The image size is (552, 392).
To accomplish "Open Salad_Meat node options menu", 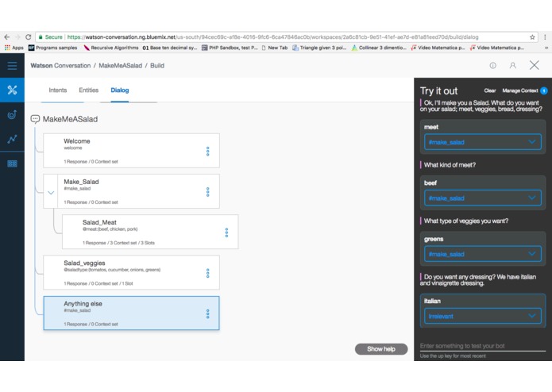I will pos(226,233).
